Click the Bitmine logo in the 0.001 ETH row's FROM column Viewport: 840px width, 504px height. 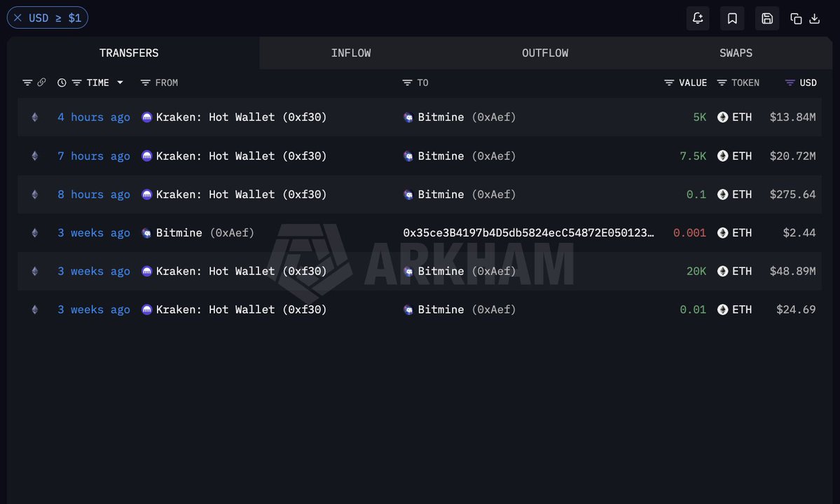tap(146, 232)
